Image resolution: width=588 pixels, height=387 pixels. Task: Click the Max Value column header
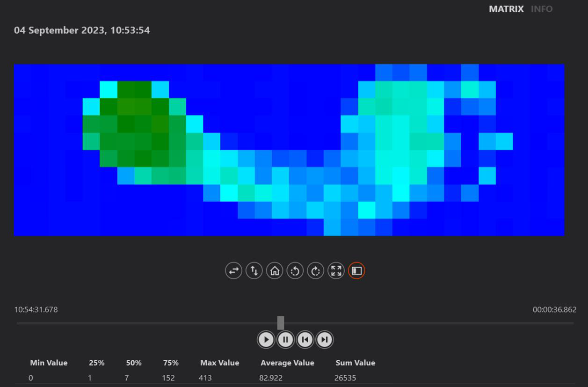[219, 363]
